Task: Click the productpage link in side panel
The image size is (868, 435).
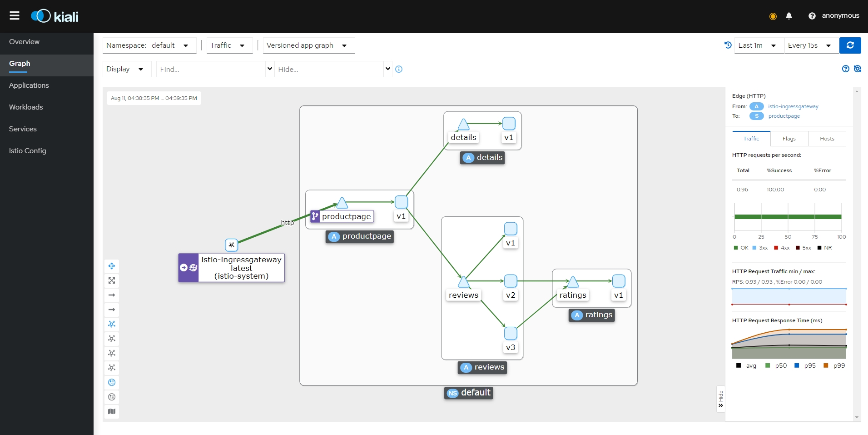Action: click(x=784, y=116)
